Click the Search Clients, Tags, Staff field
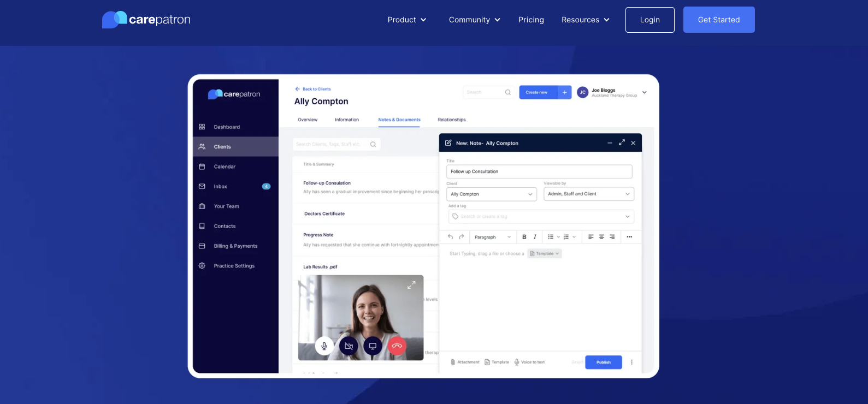The height and width of the screenshot is (404, 868). click(336, 144)
